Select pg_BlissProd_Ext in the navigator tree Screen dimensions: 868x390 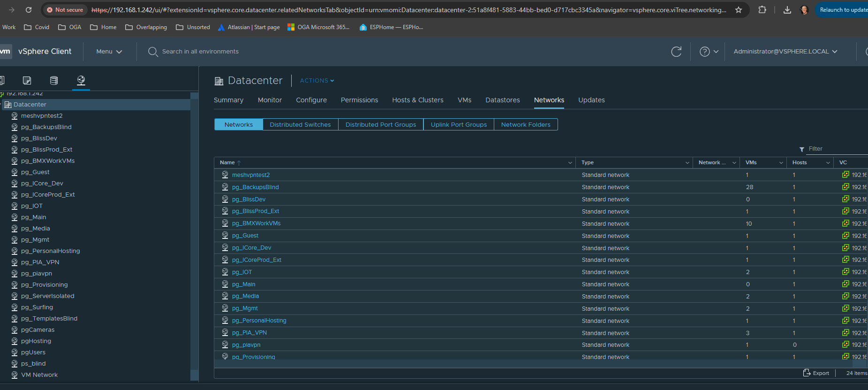(46, 150)
